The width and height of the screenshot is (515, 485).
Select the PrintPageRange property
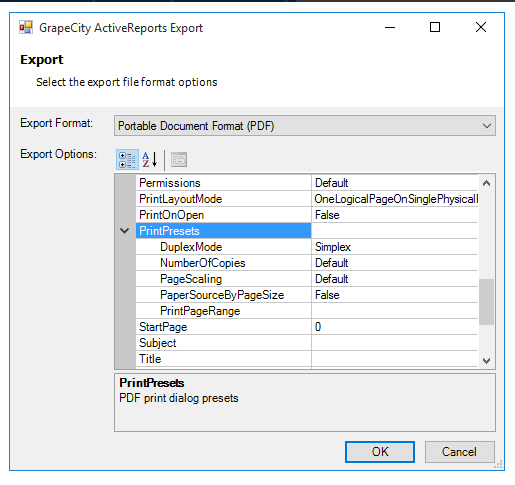[x=223, y=311]
